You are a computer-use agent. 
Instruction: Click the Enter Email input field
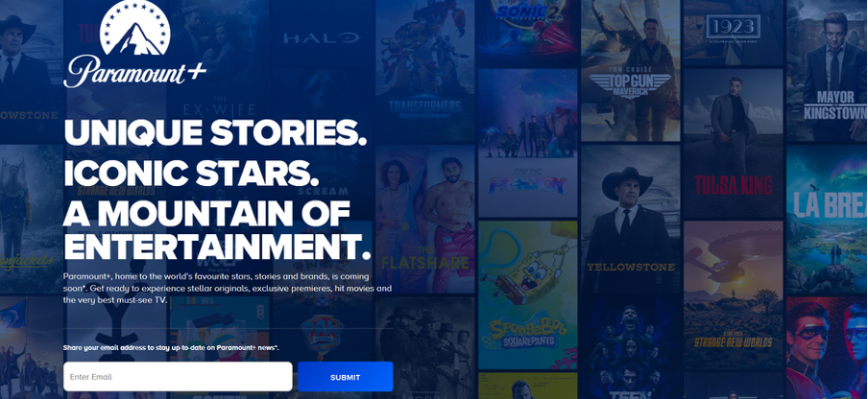pos(178,377)
